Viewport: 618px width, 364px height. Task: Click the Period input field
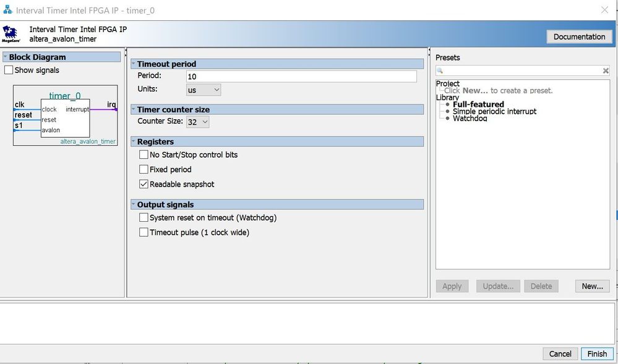(301, 77)
